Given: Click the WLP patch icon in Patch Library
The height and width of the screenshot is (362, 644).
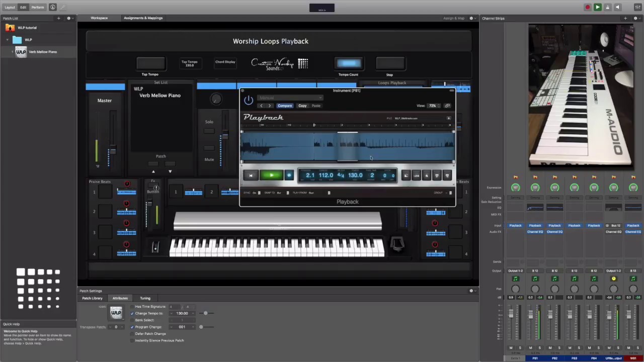Looking at the screenshot, I should [116, 312].
